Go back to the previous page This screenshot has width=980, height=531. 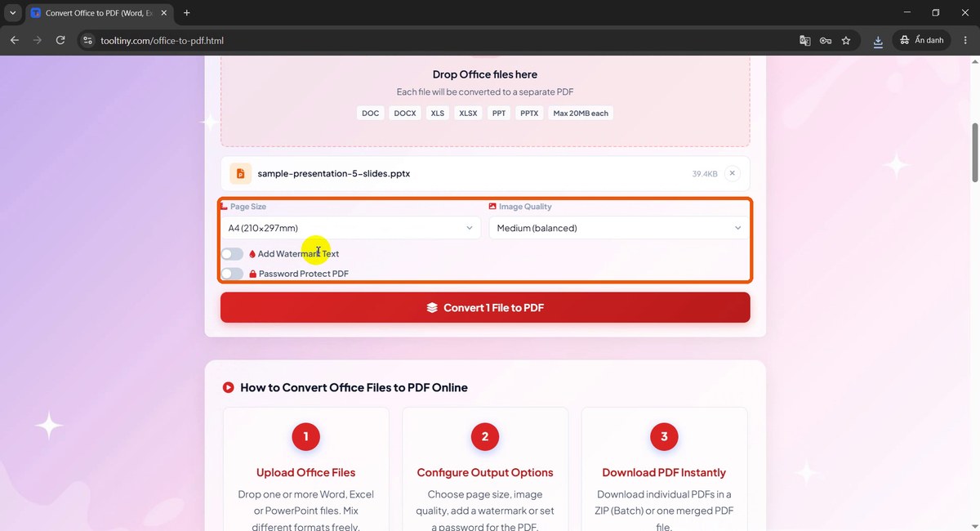point(15,40)
